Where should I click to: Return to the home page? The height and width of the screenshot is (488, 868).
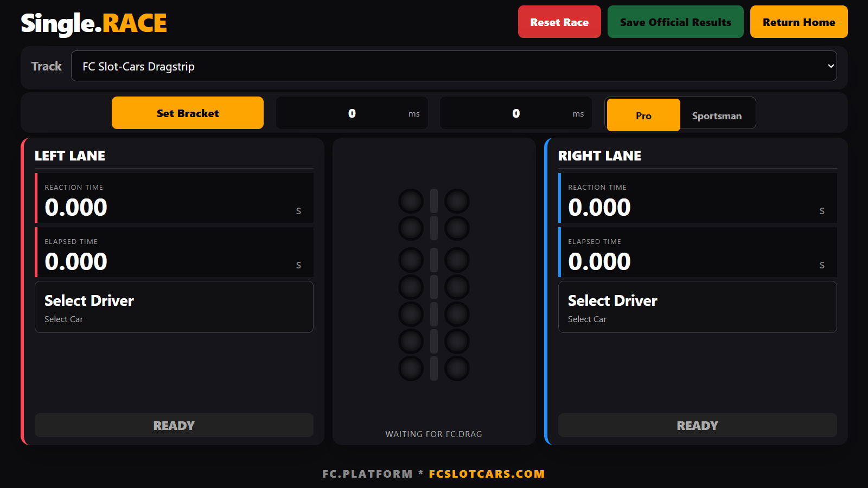(x=799, y=22)
